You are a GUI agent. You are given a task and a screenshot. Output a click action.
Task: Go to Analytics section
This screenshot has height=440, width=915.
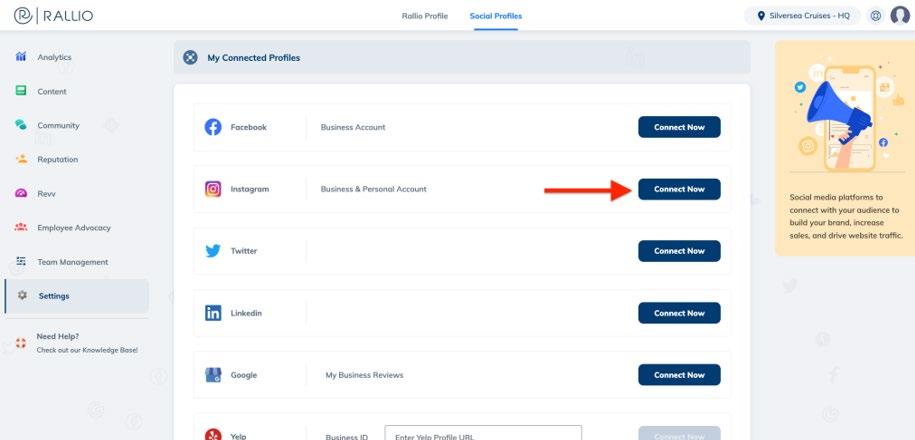click(54, 57)
